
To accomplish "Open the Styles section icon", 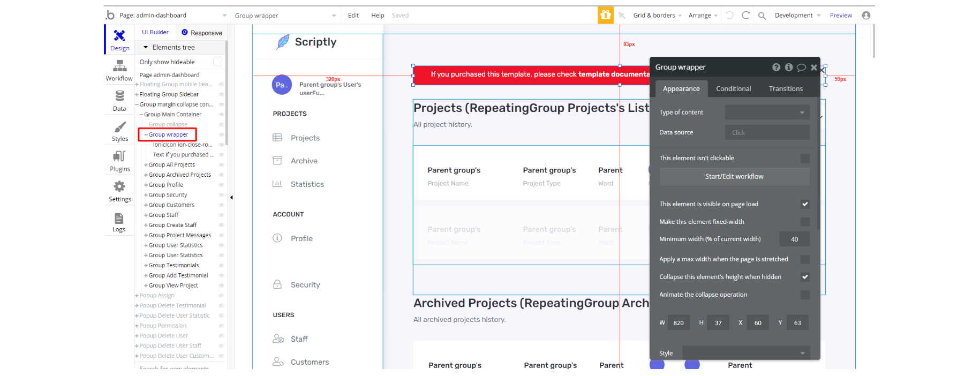I will [119, 127].
